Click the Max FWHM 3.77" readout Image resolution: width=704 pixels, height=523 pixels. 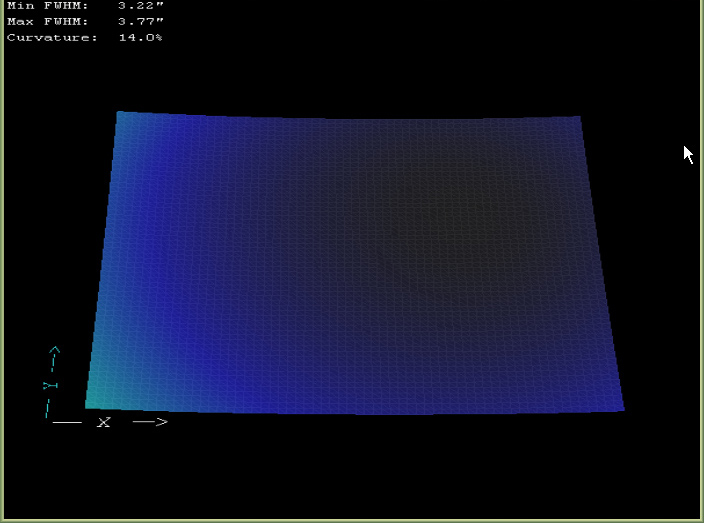[85, 22]
